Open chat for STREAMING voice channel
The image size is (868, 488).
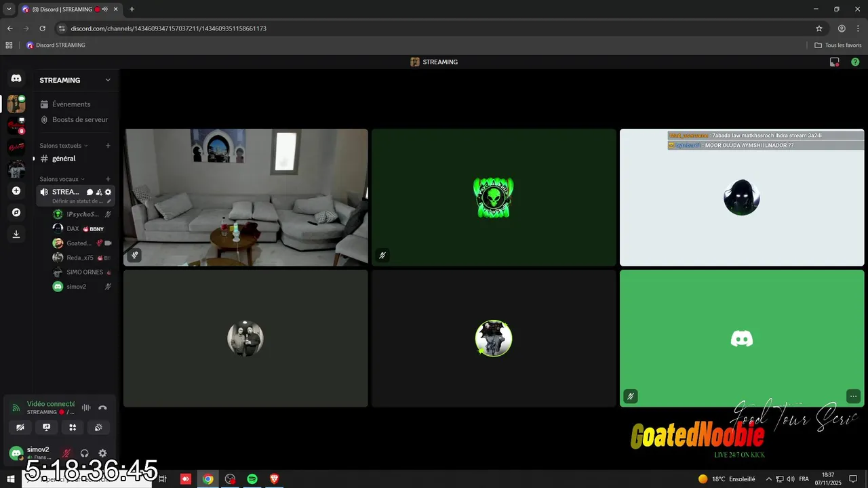click(90, 192)
